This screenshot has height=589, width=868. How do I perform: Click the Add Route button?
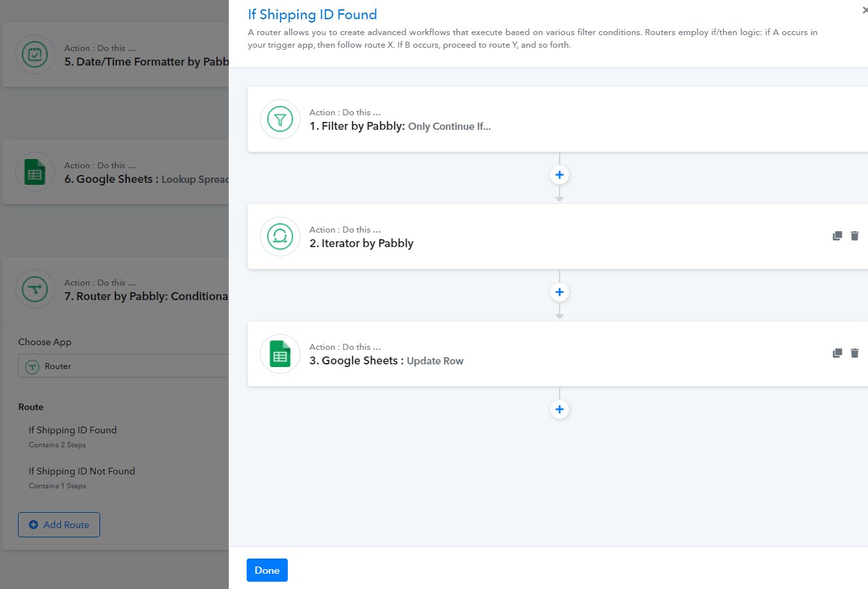pyautogui.click(x=59, y=525)
